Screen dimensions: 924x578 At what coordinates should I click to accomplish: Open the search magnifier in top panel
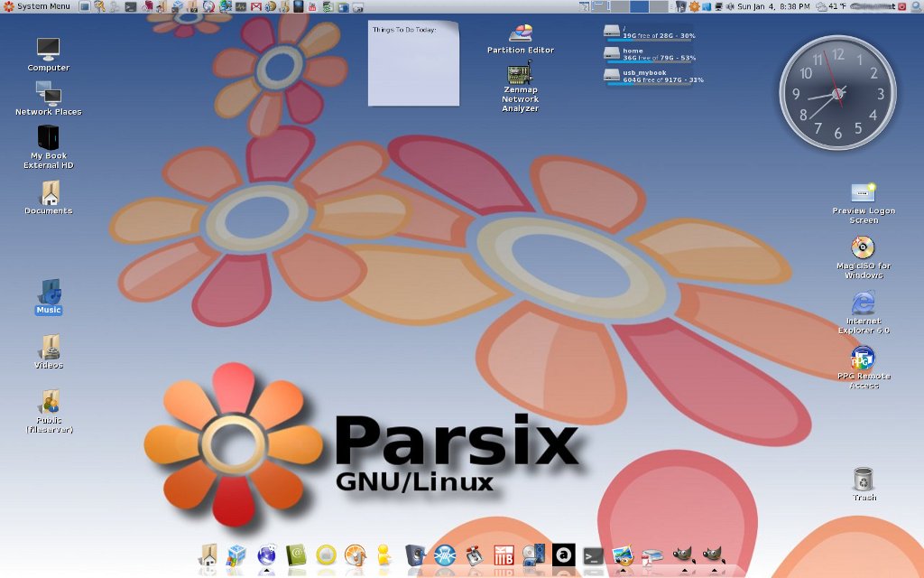[x=917, y=6]
